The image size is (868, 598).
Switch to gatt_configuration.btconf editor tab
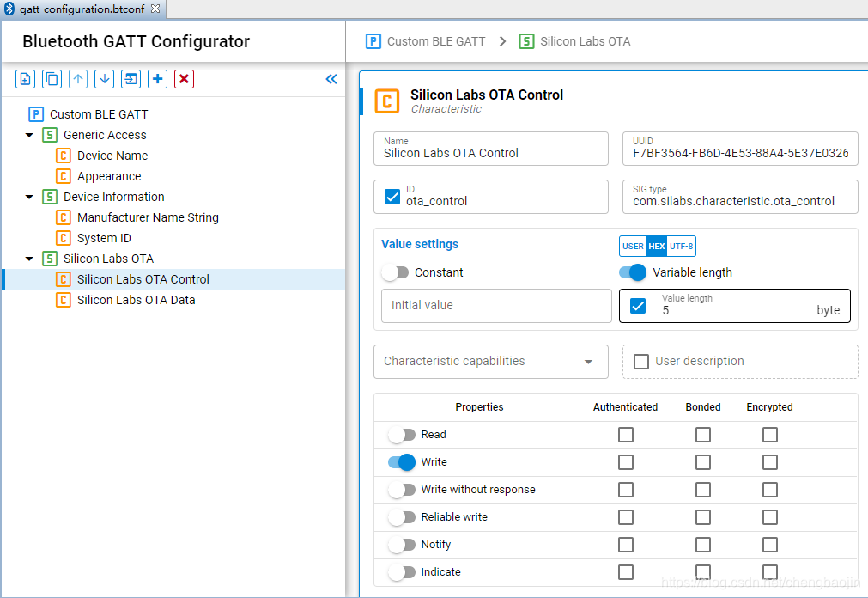point(82,9)
